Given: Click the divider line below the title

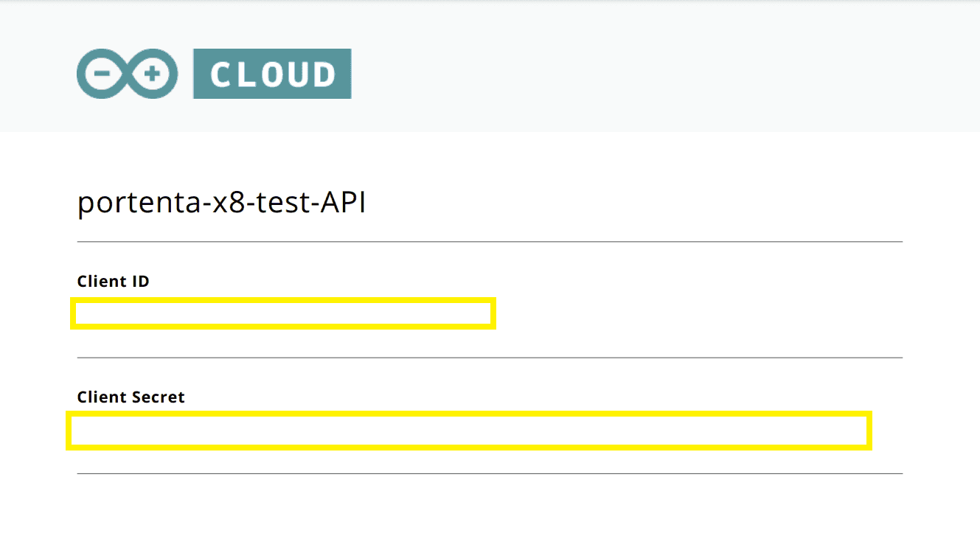Looking at the screenshot, I should click(x=490, y=241).
